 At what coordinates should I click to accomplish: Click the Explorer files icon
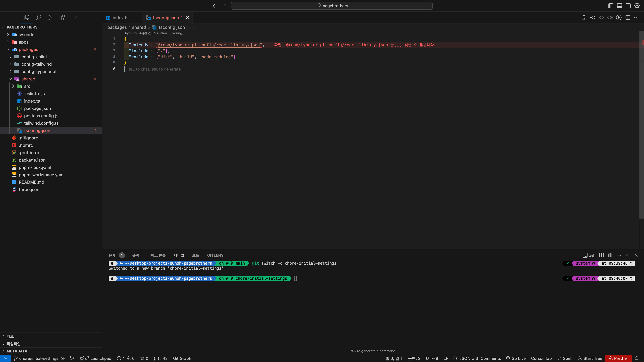coord(26,17)
